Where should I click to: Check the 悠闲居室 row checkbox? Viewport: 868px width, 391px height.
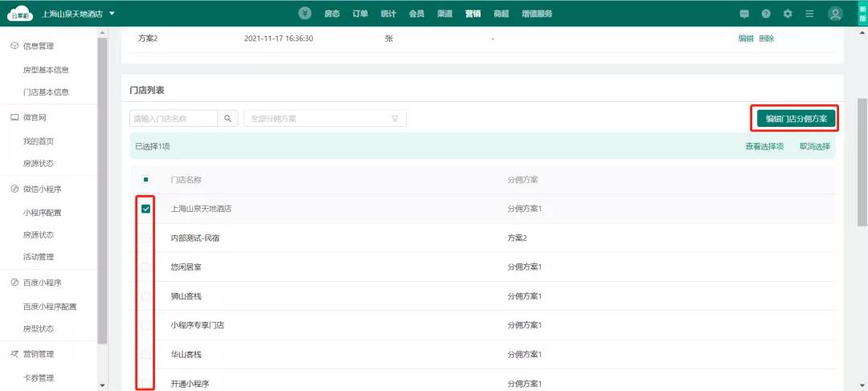[145, 267]
